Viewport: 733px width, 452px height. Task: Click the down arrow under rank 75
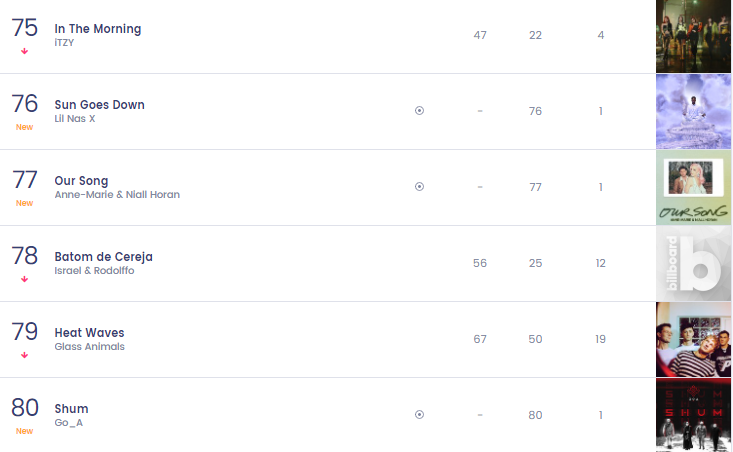pos(25,51)
